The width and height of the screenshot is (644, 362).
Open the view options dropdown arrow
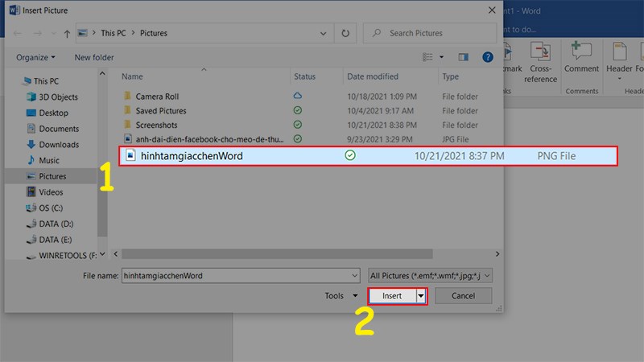(441, 57)
